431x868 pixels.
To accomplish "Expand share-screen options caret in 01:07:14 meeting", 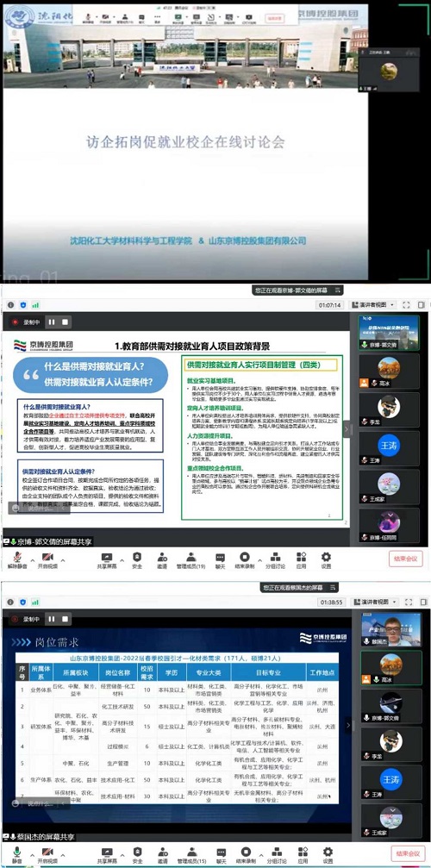I will (x=122, y=559).
